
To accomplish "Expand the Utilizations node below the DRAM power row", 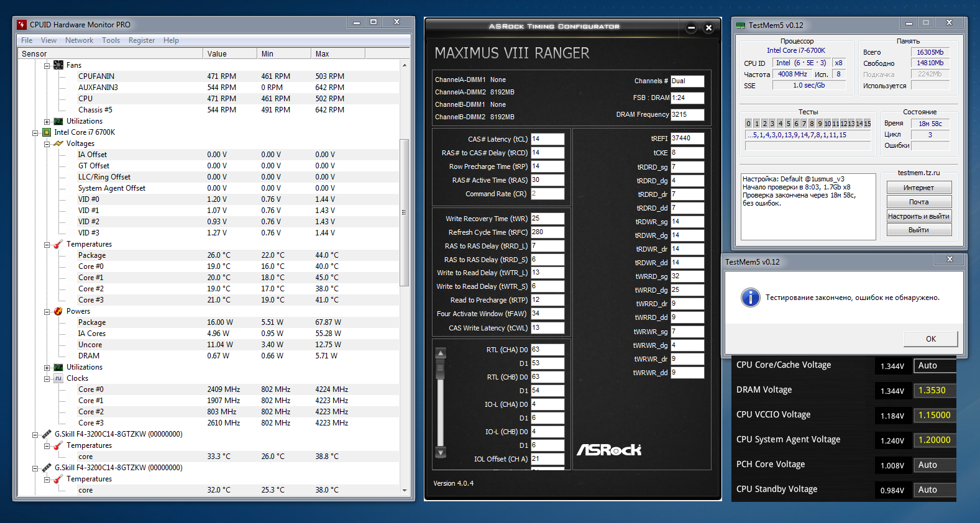I will pos(47,367).
